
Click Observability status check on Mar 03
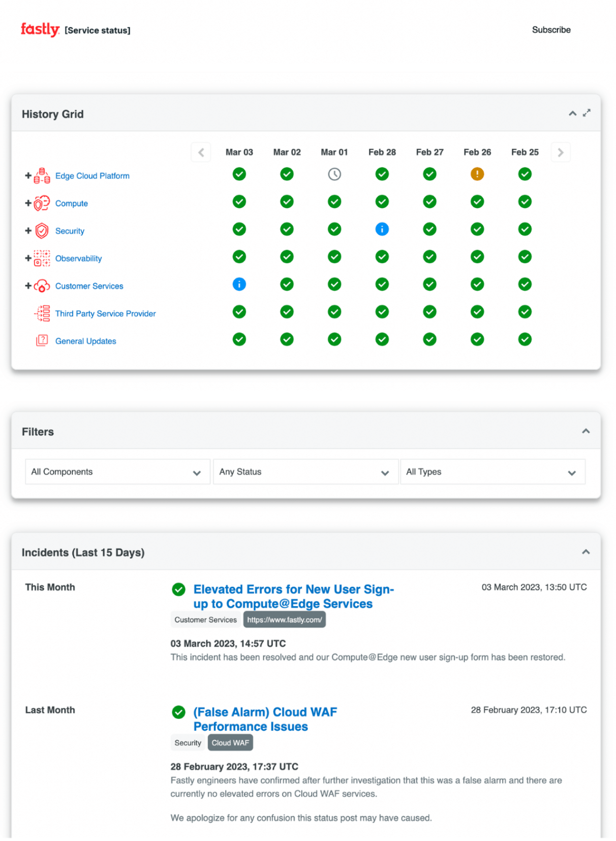point(239,257)
